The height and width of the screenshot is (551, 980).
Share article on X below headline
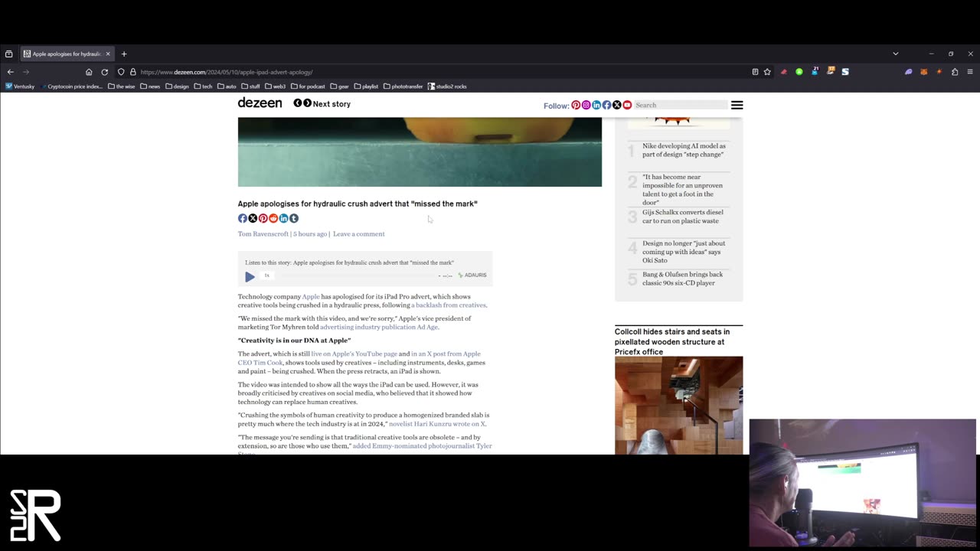253,218
